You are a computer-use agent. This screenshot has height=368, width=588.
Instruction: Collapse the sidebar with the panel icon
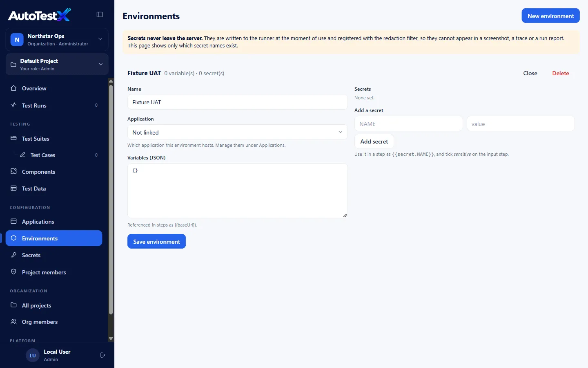coord(100,15)
